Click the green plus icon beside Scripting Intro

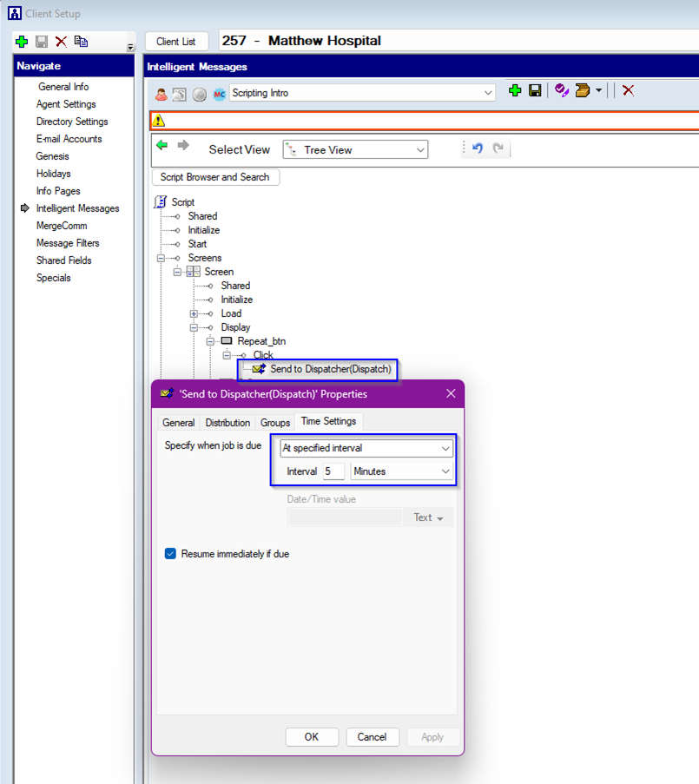click(x=515, y=91)
